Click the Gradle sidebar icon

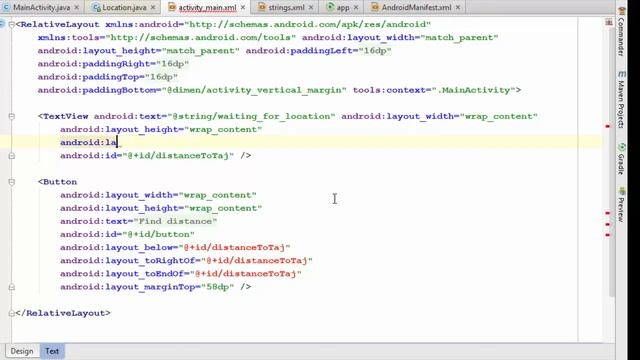point(622,147)
